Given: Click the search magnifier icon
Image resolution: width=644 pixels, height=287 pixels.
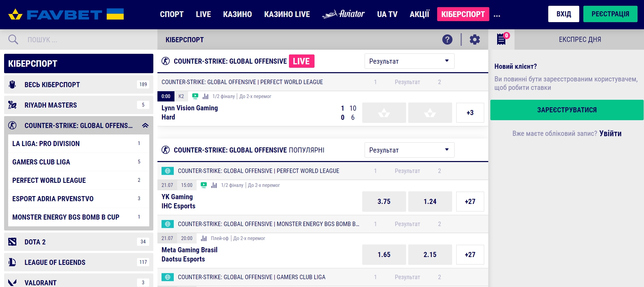Looking at the screenshot, I should click(13, 39).
